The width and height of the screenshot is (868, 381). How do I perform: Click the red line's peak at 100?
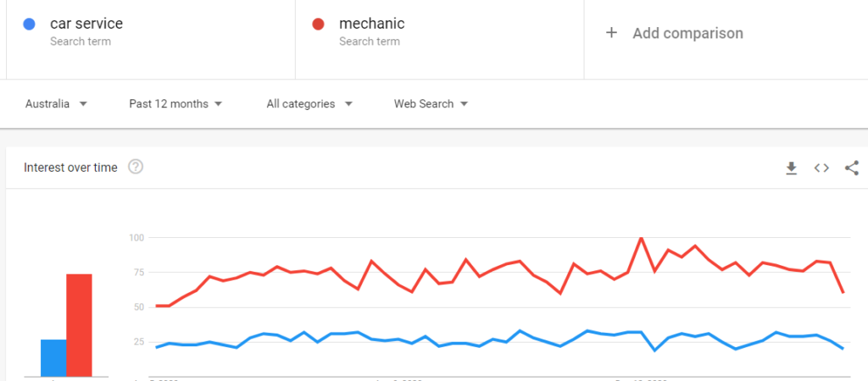tap(641, 238)
